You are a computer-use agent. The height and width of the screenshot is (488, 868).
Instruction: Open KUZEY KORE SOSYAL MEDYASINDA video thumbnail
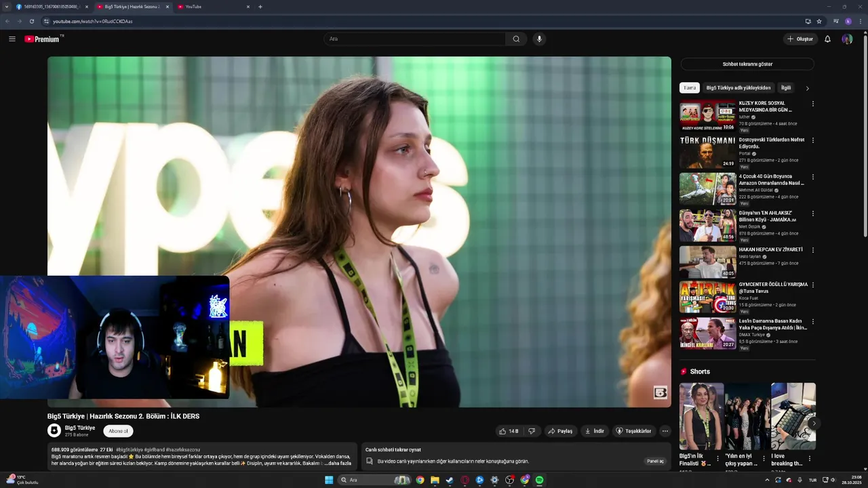point(708,115)
